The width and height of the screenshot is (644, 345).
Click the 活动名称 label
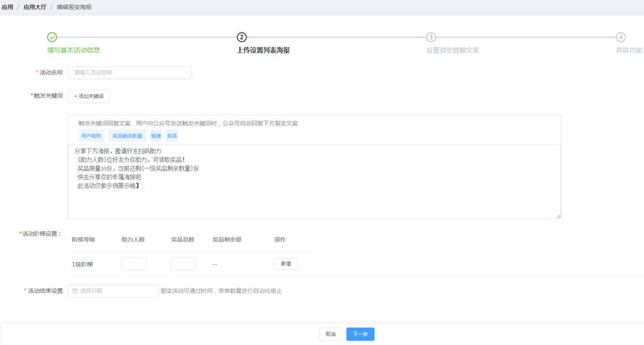[x=50, y=73]
